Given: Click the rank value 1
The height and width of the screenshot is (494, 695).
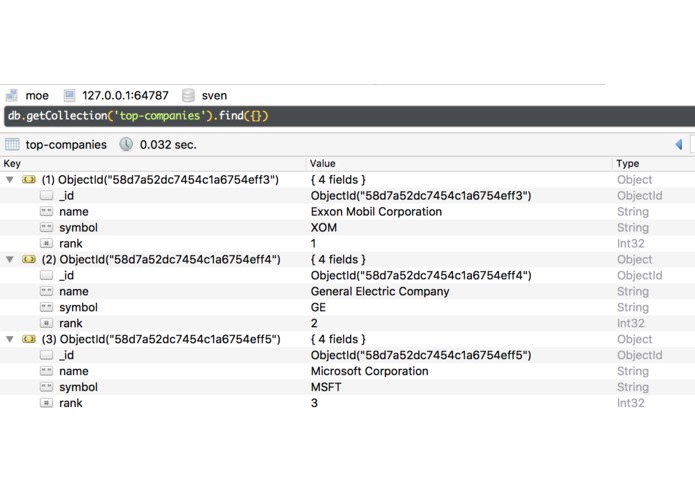Looking at the screenshot, I should click(x=313, y=243).
